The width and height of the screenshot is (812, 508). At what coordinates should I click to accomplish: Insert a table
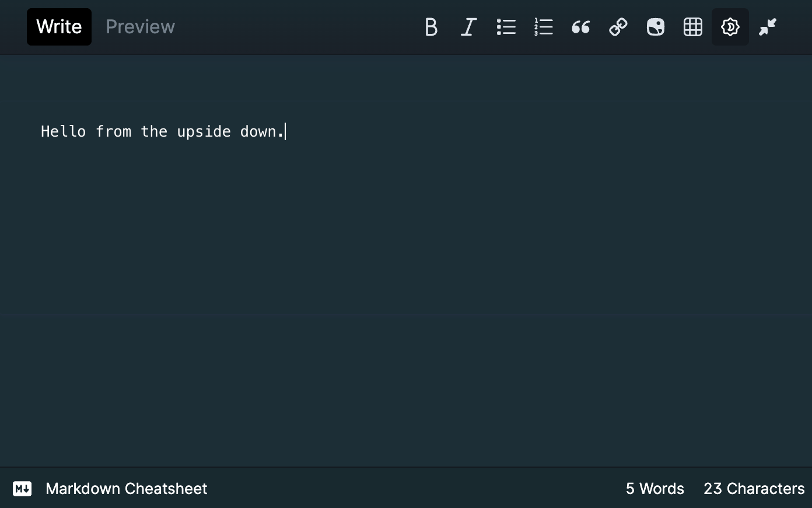tap(692, 27)
